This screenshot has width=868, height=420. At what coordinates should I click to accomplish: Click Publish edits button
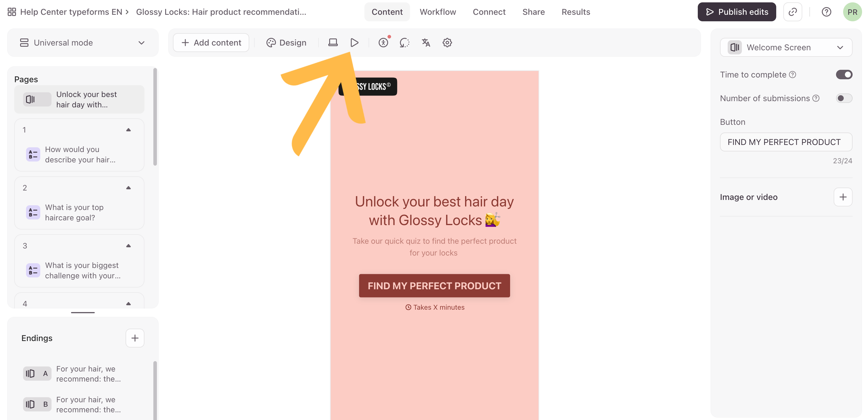(737, 12)
